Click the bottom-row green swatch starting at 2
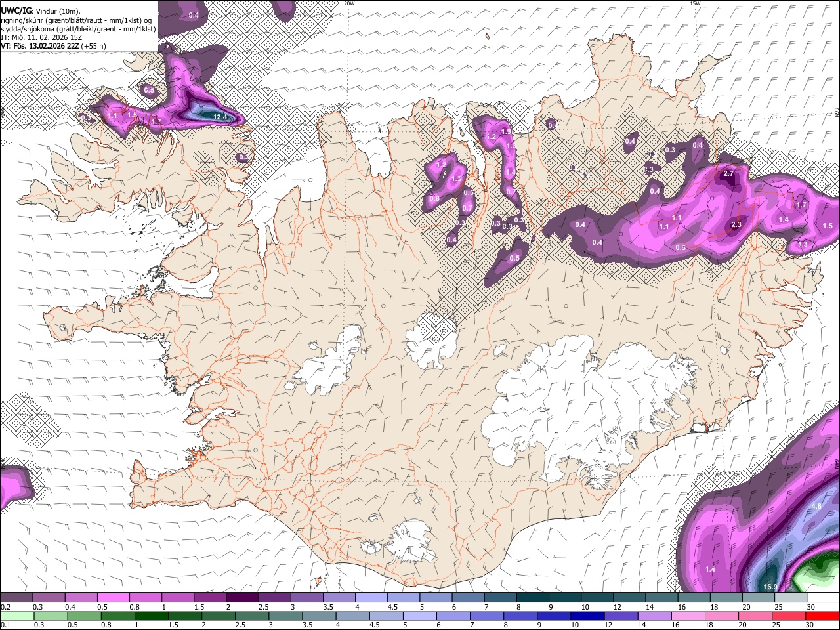The height and width of the screenshot is (630, 840). coord(219,616)
